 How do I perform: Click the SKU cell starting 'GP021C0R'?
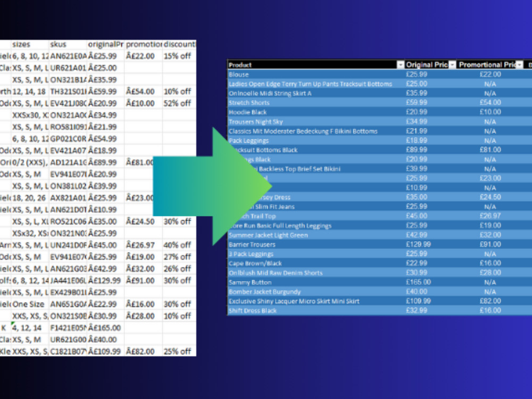pos(68,139)
